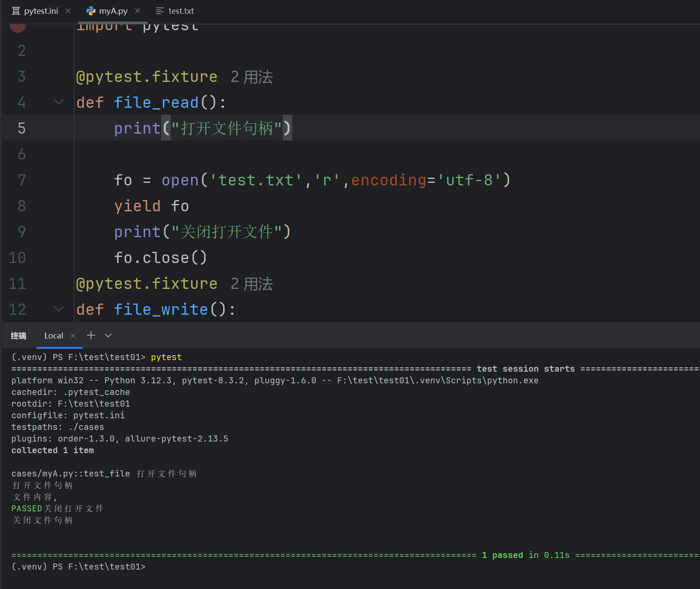Click the python.exe path in platform line
700x589 pixels.
[437, 380]
